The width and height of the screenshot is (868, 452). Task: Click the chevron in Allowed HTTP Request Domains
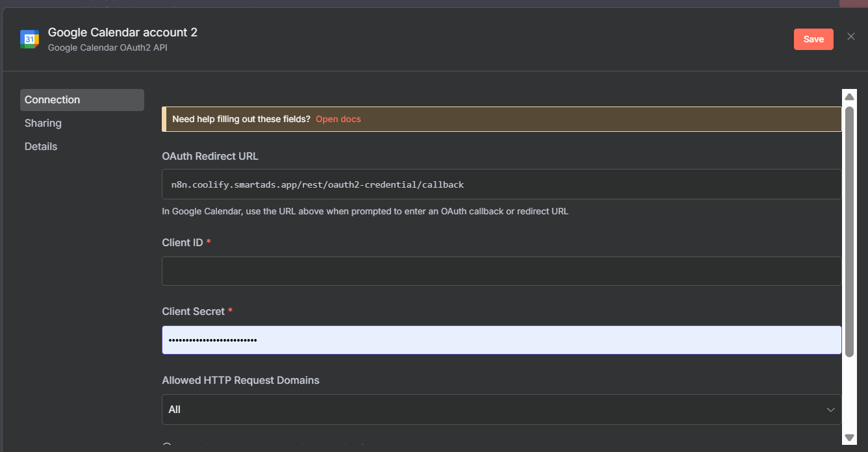(x=830, y=410)
